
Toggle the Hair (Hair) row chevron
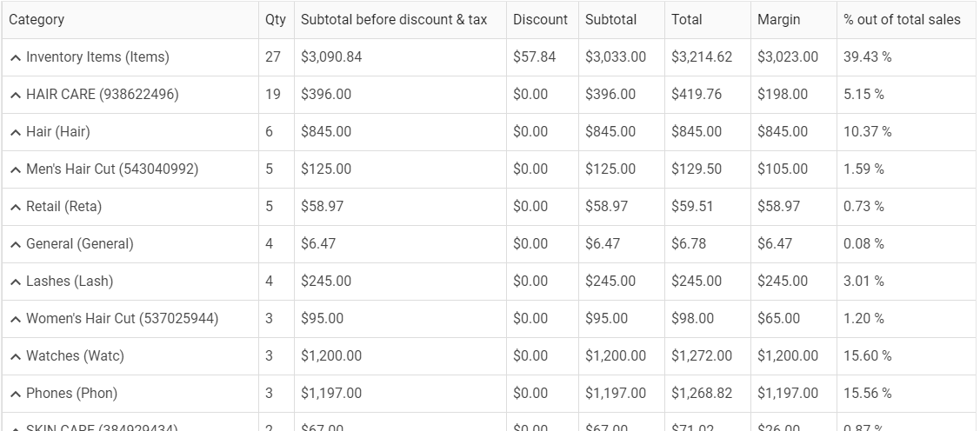(x=16, y=132)
